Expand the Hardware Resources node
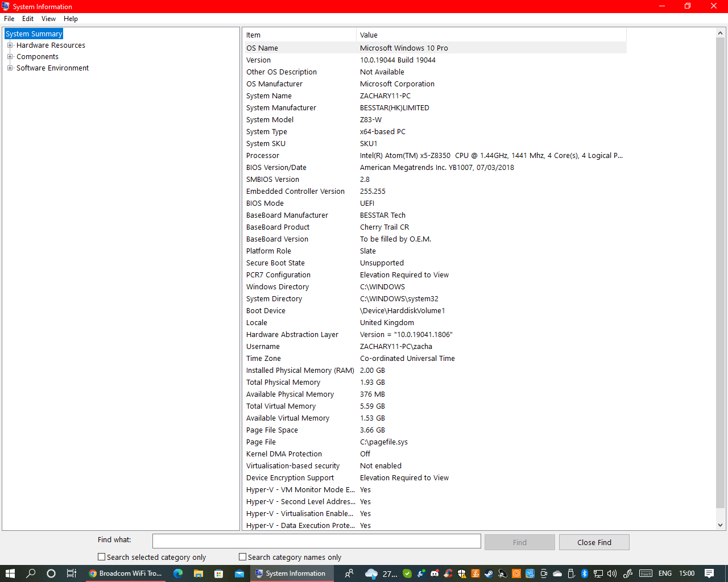Viewport: 728px width, 582px height. point(10,45)
